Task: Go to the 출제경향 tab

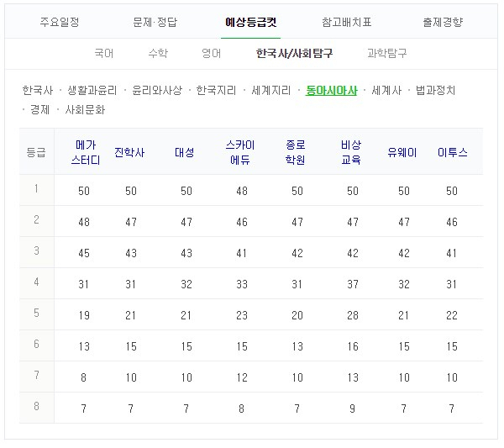Action: click(442, 22)
